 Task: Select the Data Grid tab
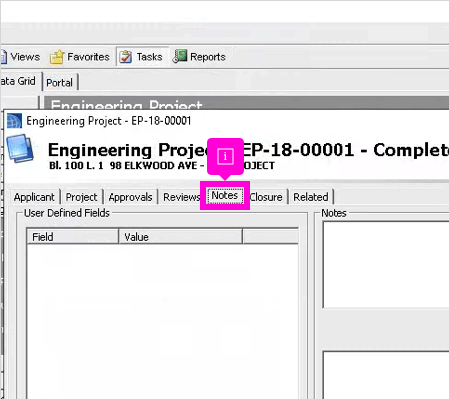coord(18,81)
